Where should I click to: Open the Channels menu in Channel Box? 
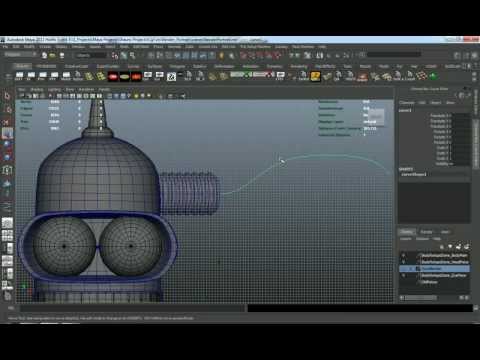point(407,102)
